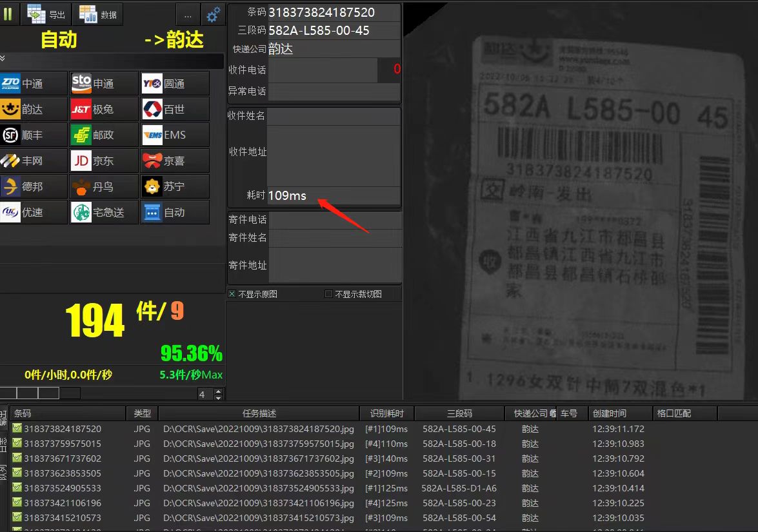Image resolution: width=758 pixels, height=532 pixels.
Task: Select the ZTO 中通 courier button
Action: [33, 84]
